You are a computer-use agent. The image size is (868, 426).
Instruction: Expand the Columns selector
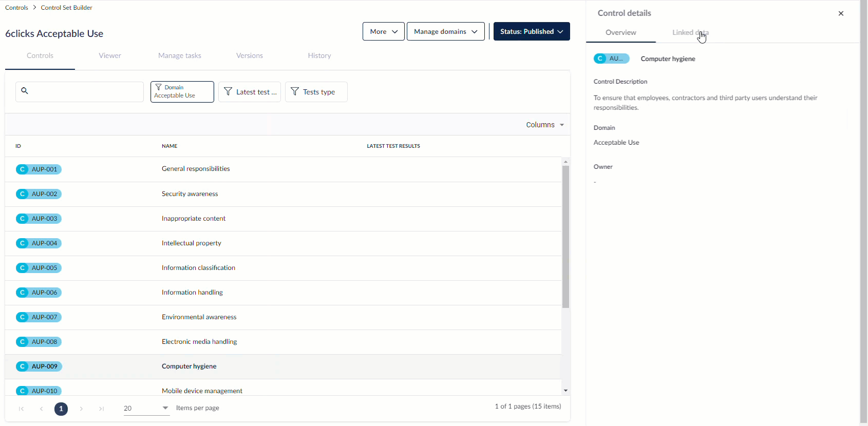544,125
